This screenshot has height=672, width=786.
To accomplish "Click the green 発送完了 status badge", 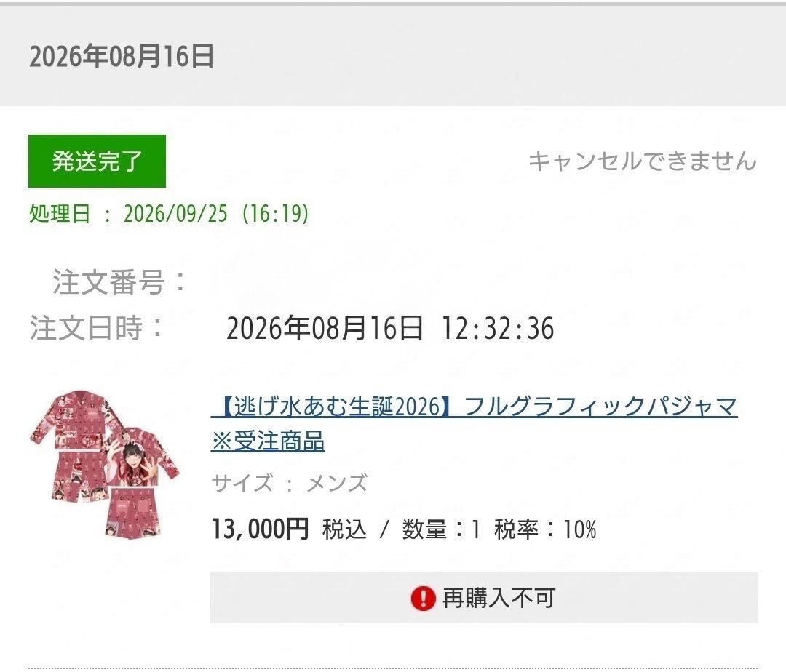I will pyautogui.click(x=98, y=161).
